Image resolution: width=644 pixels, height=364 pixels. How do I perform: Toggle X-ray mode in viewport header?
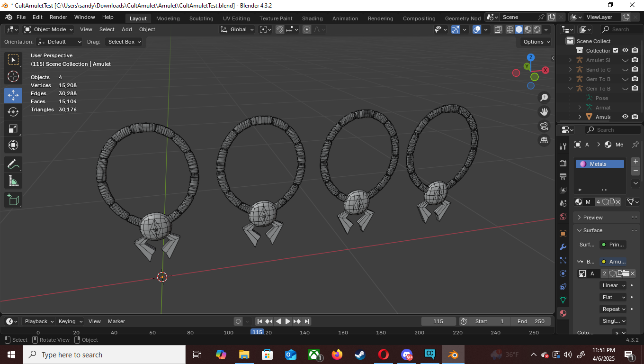point(498,29)
